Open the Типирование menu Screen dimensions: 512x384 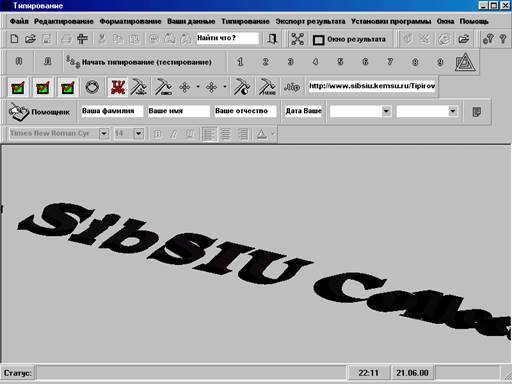[245, 21]
